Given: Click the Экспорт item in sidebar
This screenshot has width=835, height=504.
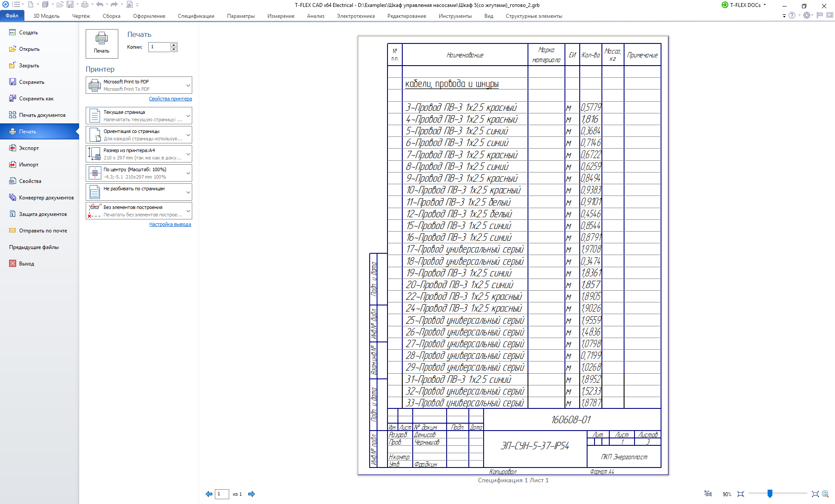Looking at the screenshot, I should click(x=29, y=148).
